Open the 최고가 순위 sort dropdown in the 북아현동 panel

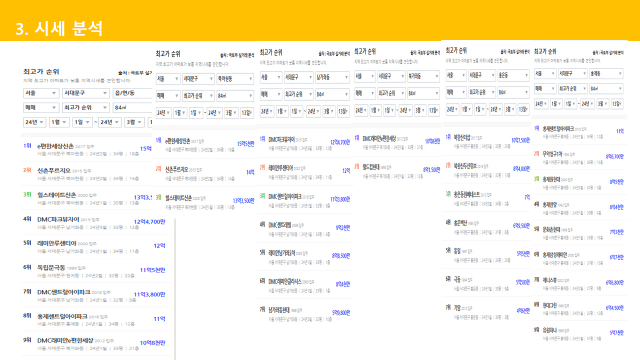(x=198, y=96)
